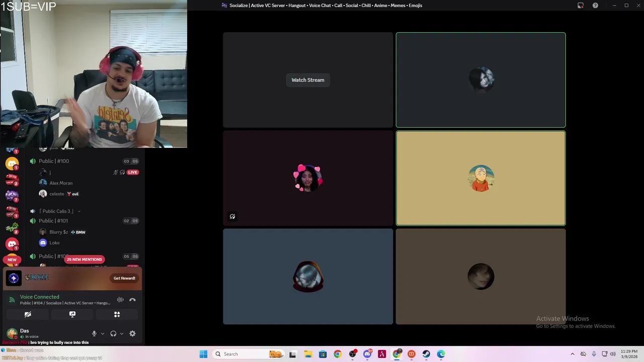Click the taskbar Search box
Screen dimensions: 644x362
click(x=249, y=354)
